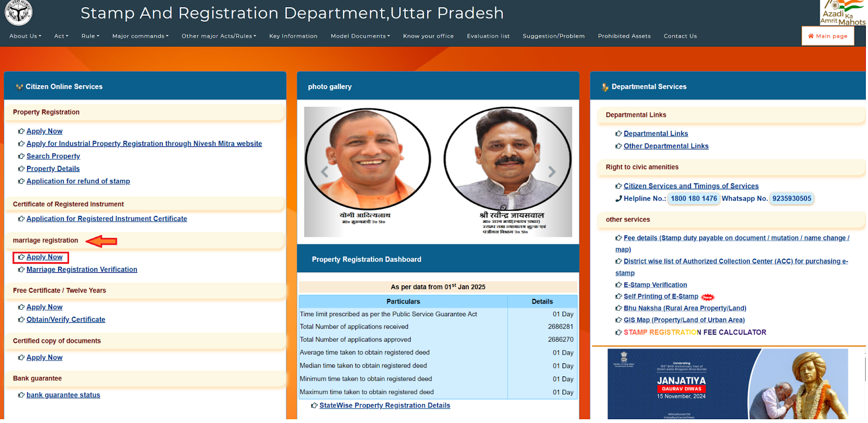Open Bhu Naksha Rural Area Property link
The image size is (868, 423).
point(685,308)
